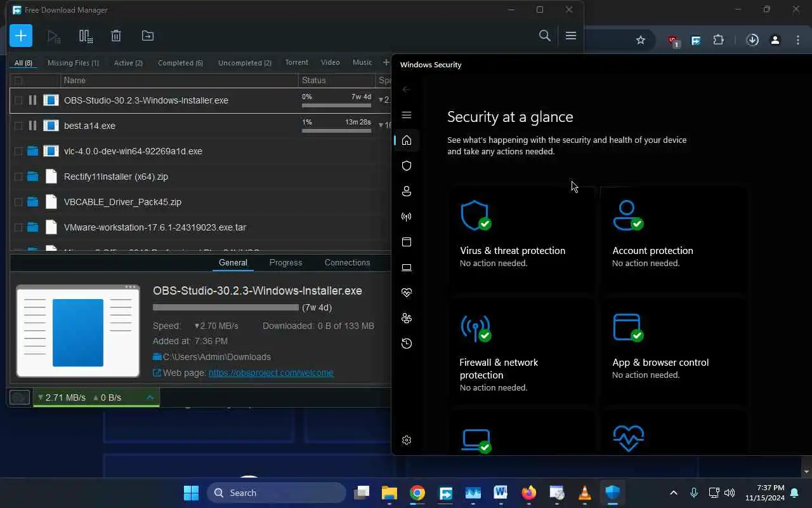812x508 pixels.
Task: Open Chrome extensions puzzle icon
Action: [x=718, y=40]
